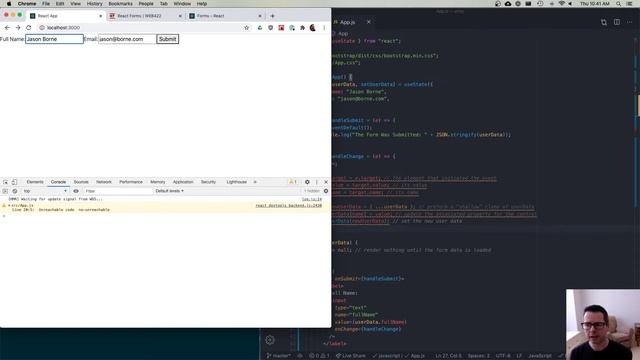Image resolution: width=640 pixels, height=360 pixels.
Task: Open the DevTools Lighthouse tab
Action: 237,182
